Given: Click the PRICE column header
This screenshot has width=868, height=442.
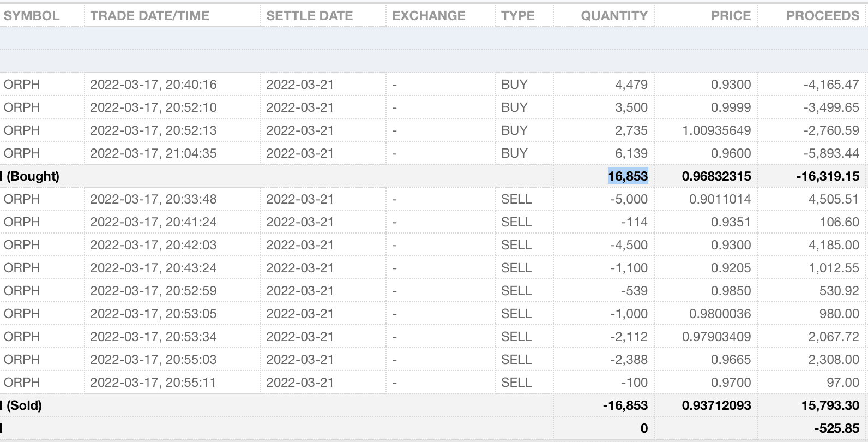Looking at the screenshot, I should pyautogui.click(x=731, y=16).
